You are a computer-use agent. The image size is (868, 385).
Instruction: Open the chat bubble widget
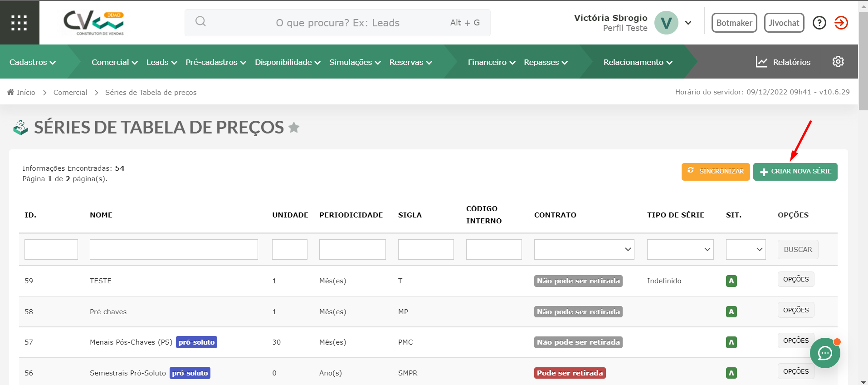pos(825,353)
